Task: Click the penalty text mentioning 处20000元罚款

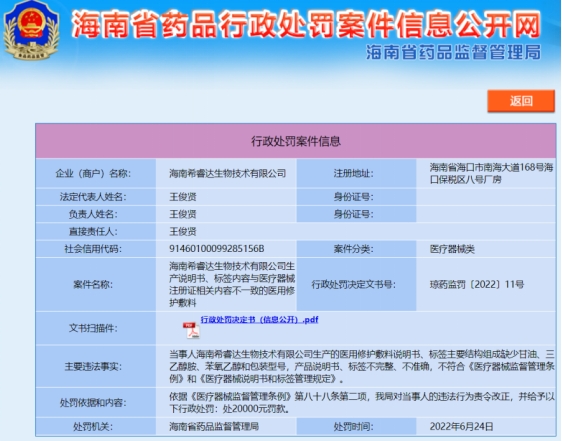Action: [x=362, y=402]
